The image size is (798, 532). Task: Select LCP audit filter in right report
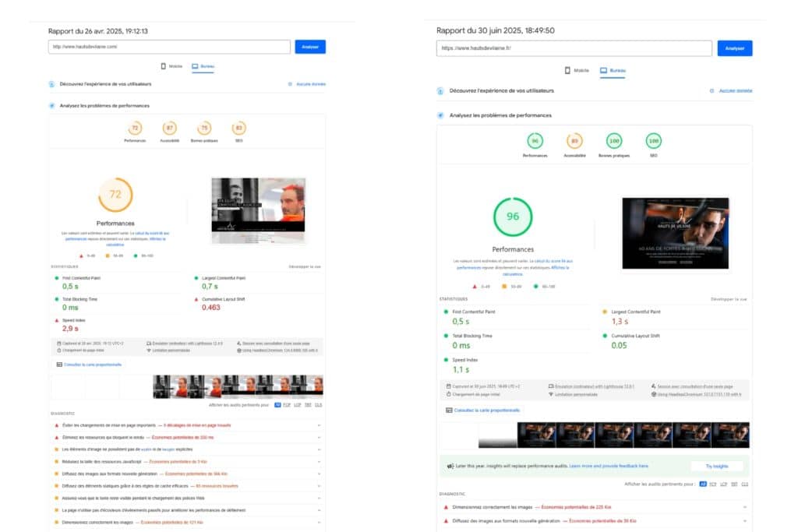click(724, 484)
